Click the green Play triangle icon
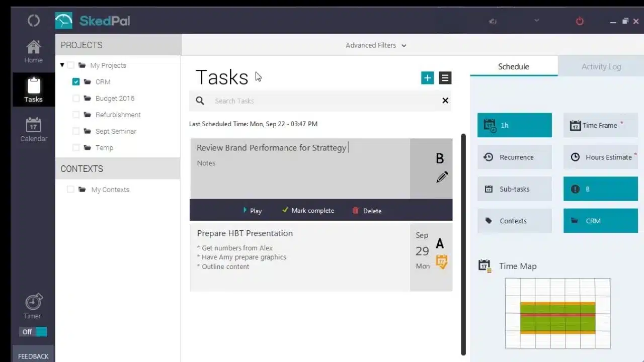 [245, 210]
